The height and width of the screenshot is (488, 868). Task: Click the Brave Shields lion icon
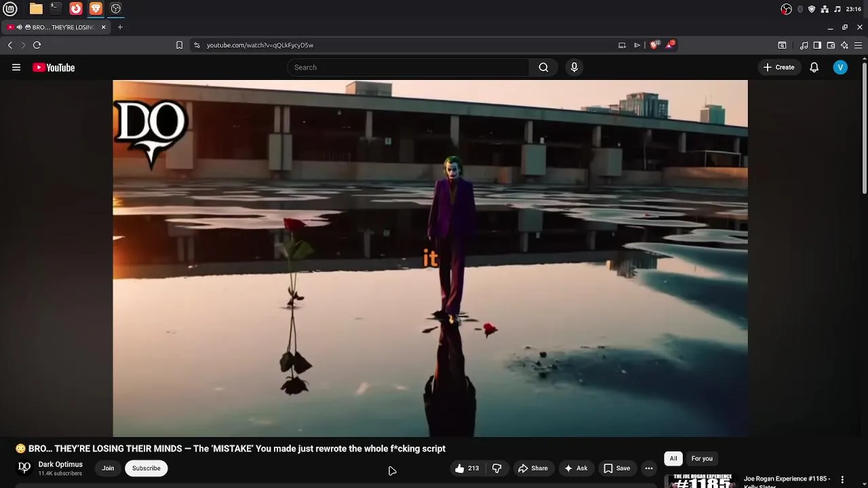(x=654, y=45)
